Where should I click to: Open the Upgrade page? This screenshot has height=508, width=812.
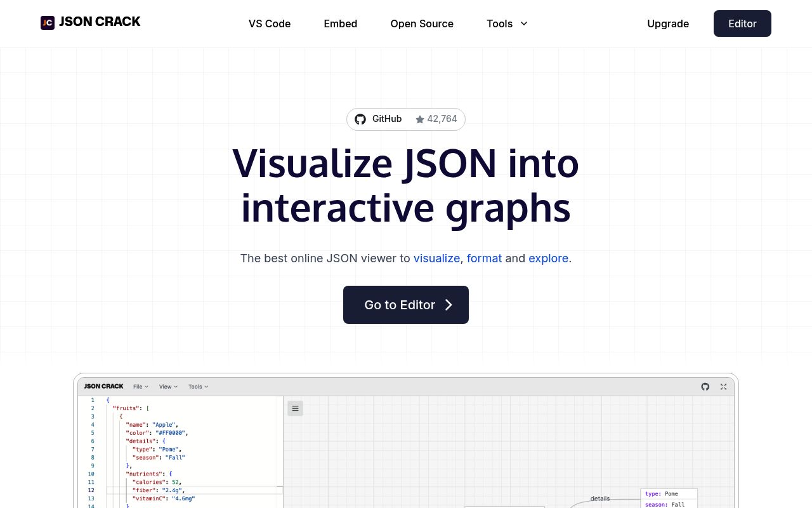coord(668,23)
